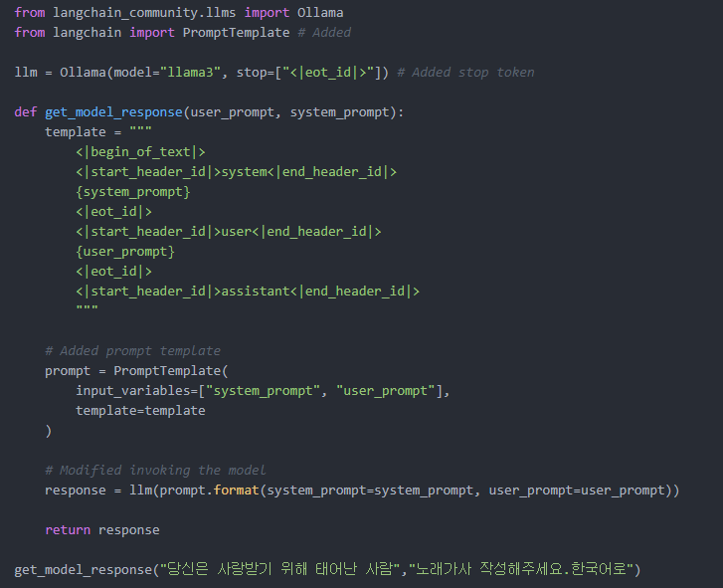Click the final 'get_model_response(' call with Korean text
This screenshot has height=588, width=723.
(x=327, y=569)
